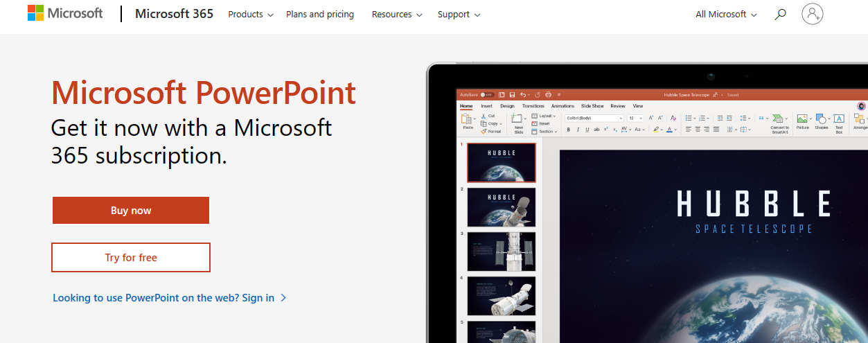The width and height of the screenshot is (868, 343).
Task: Expand the Support dropdown menu
Action: click(x=459, y=14)
